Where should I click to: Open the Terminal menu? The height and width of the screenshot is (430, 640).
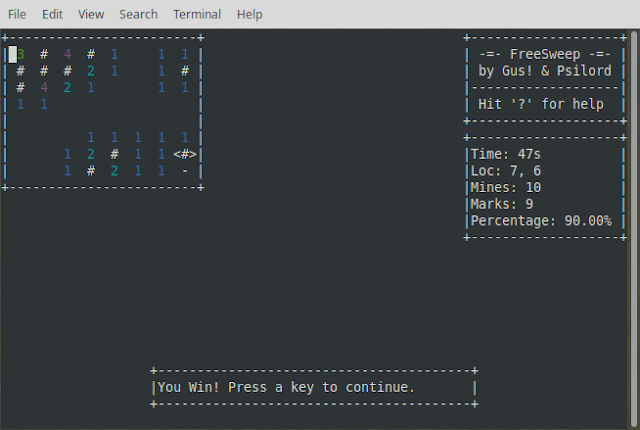pyautogui.click(x=197, y=14)
